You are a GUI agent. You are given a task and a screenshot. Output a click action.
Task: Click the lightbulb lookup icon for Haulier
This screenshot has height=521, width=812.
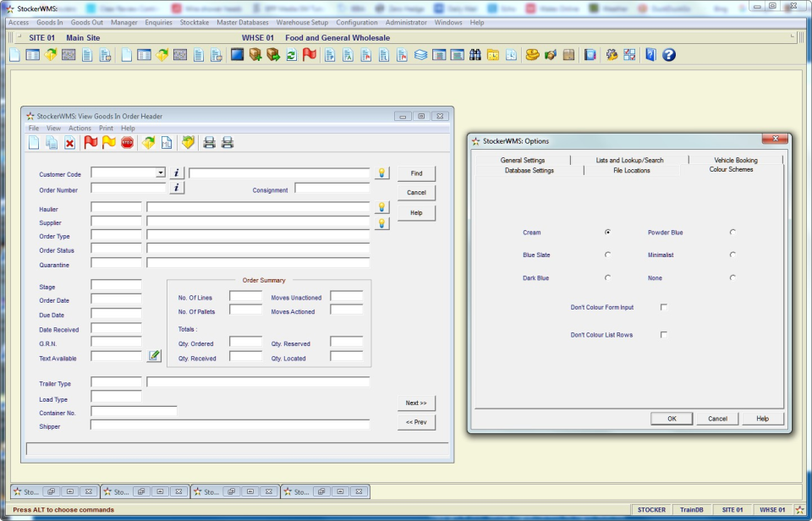tap(382, 207)
